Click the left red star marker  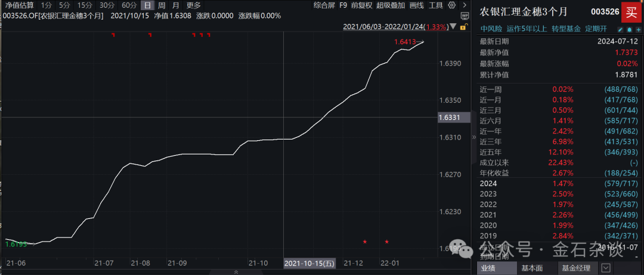pyautogui.click(x=365, y=242)
